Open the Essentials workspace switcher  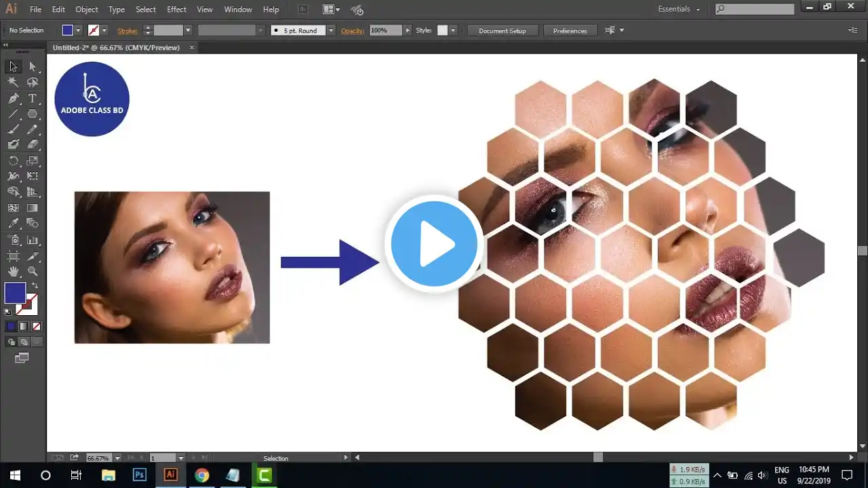point(676,9)
